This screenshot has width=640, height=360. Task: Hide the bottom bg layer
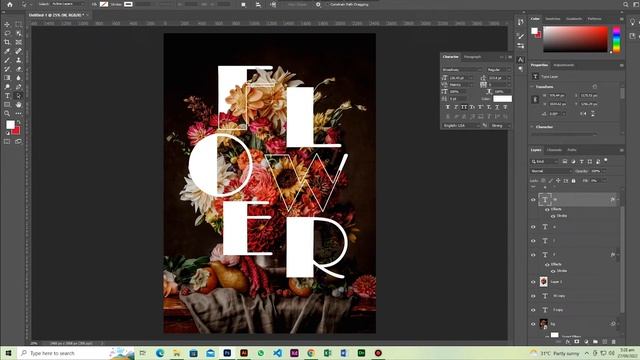(x=533, y=324)
